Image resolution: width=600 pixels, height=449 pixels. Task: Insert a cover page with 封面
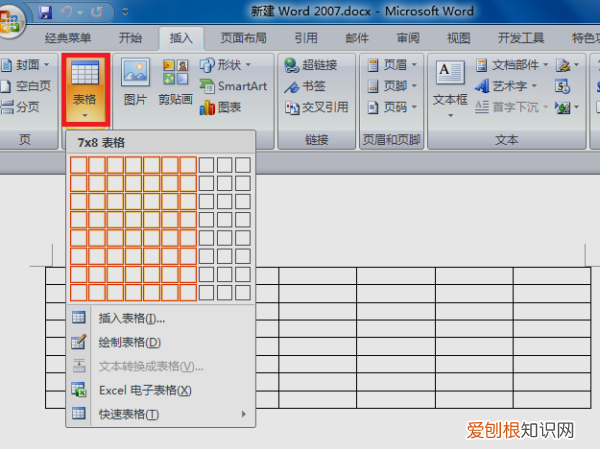pyautogui.click(x=26, y=65)
